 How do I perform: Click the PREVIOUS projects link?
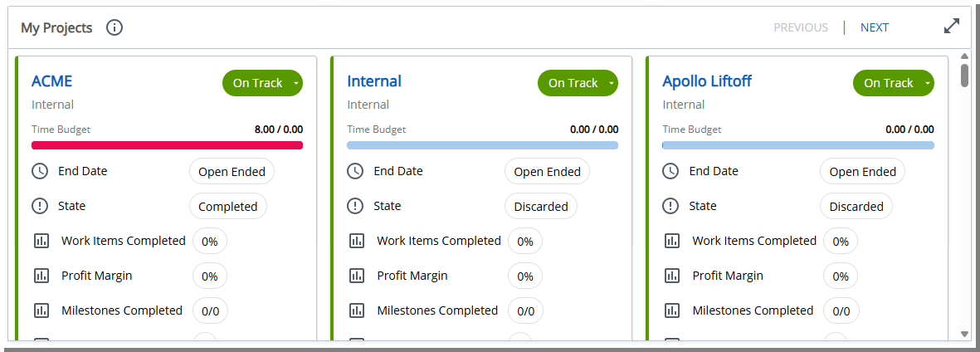tap(801, 27)
